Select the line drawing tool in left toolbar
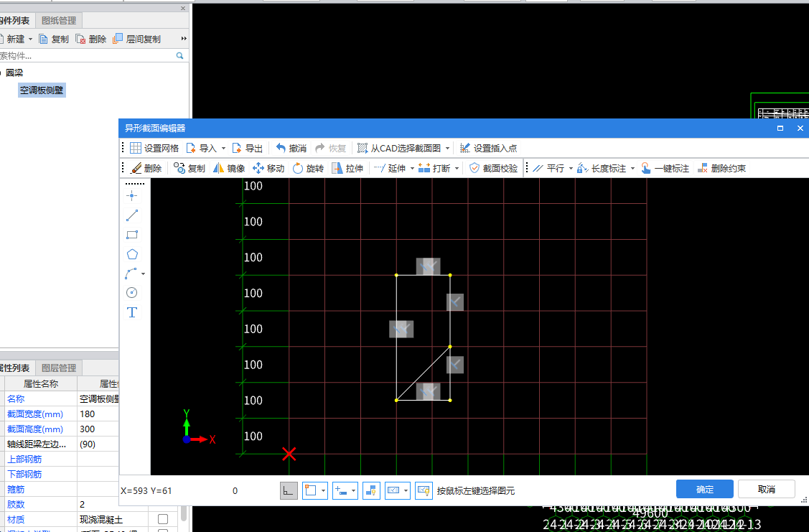 point(131,215)
